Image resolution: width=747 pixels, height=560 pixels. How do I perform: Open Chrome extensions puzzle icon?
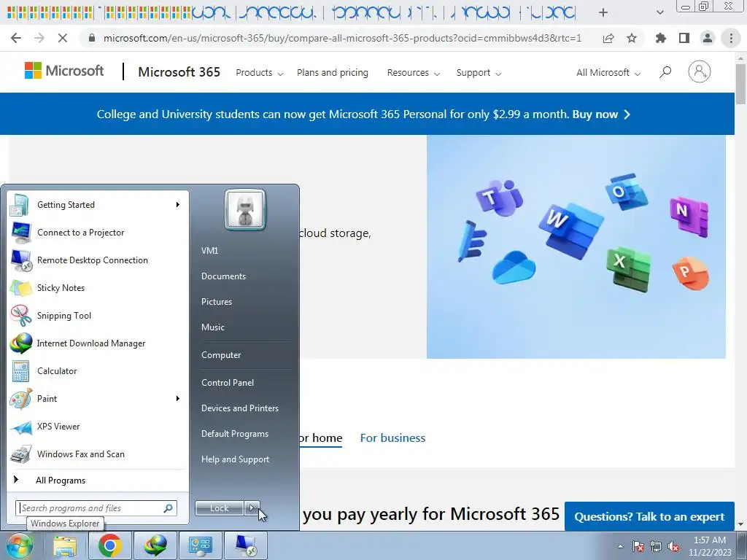661,38
